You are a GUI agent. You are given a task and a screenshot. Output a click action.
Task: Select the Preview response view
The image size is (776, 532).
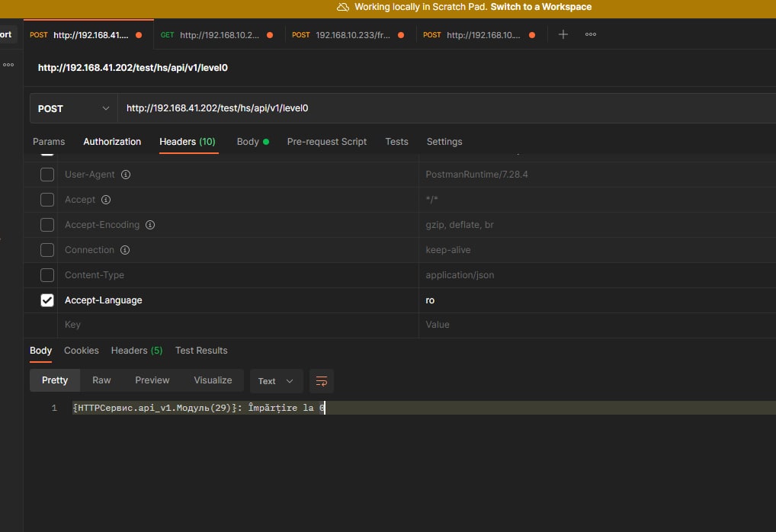click(152, 380)
